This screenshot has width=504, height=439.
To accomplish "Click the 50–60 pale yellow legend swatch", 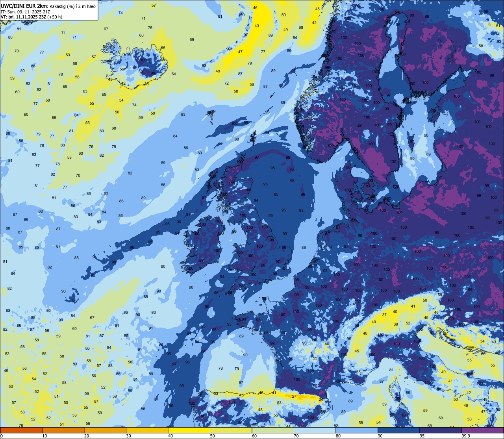I will pyautogui.click(x=231, y=430).
